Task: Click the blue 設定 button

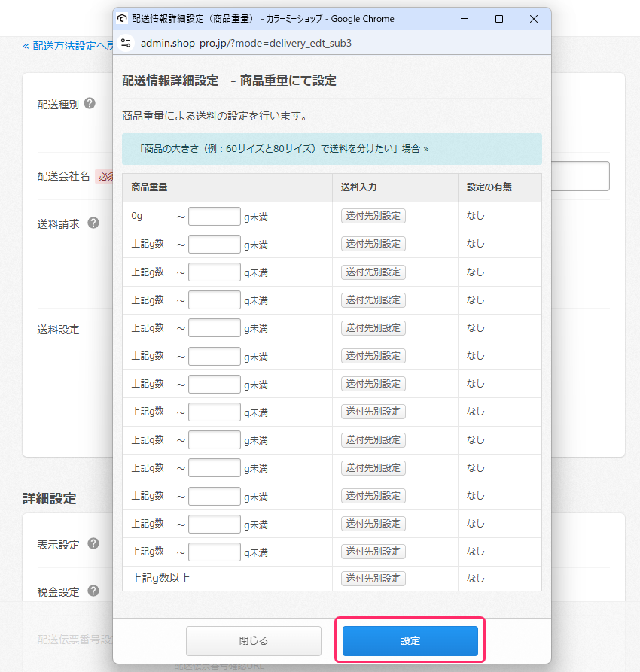Action: click(410, 641)
